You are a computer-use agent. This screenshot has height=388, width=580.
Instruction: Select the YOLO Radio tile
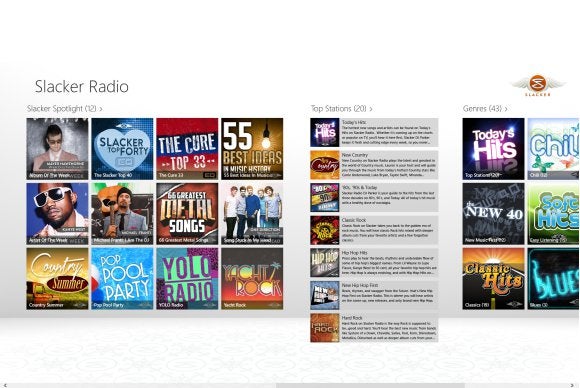tap(187, 279)
